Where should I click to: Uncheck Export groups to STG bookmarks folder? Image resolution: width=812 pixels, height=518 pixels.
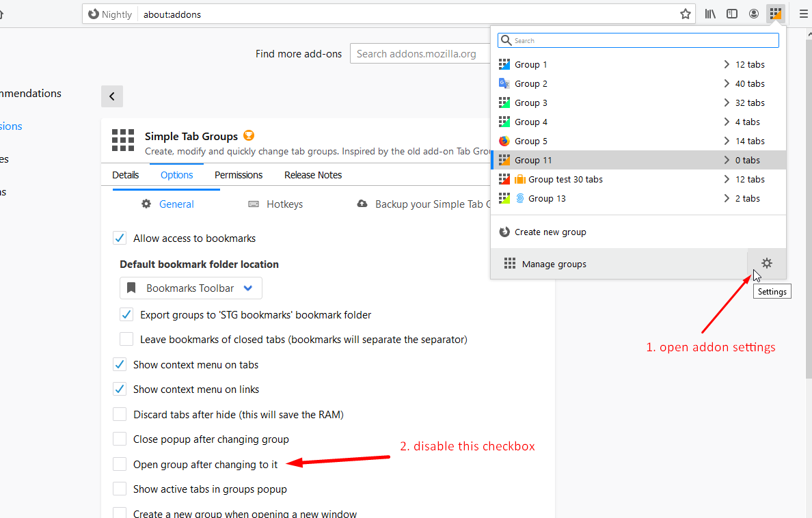pos(126,314)
